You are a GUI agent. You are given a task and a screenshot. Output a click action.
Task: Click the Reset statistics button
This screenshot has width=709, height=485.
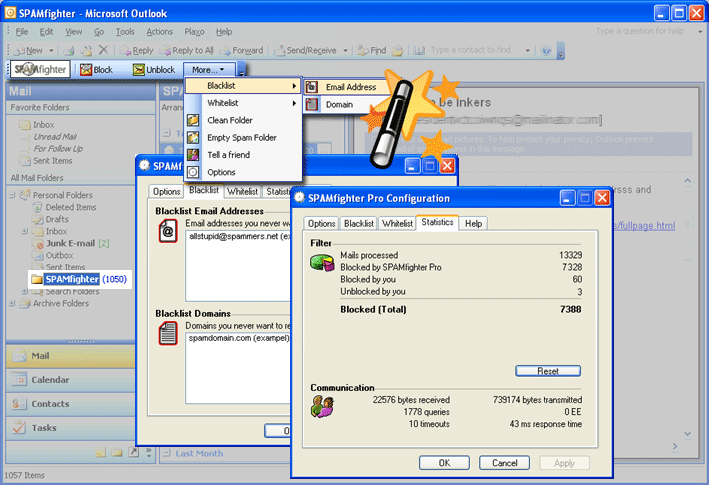click(x=548, y=371)
